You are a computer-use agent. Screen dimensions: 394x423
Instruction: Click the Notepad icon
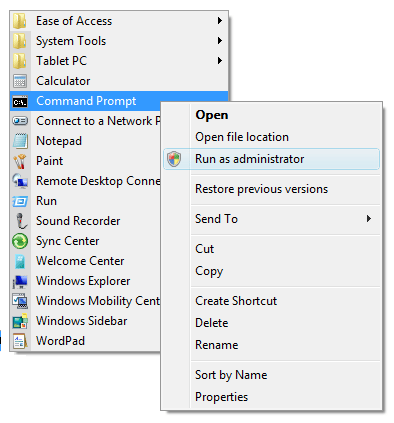[20, 141]
